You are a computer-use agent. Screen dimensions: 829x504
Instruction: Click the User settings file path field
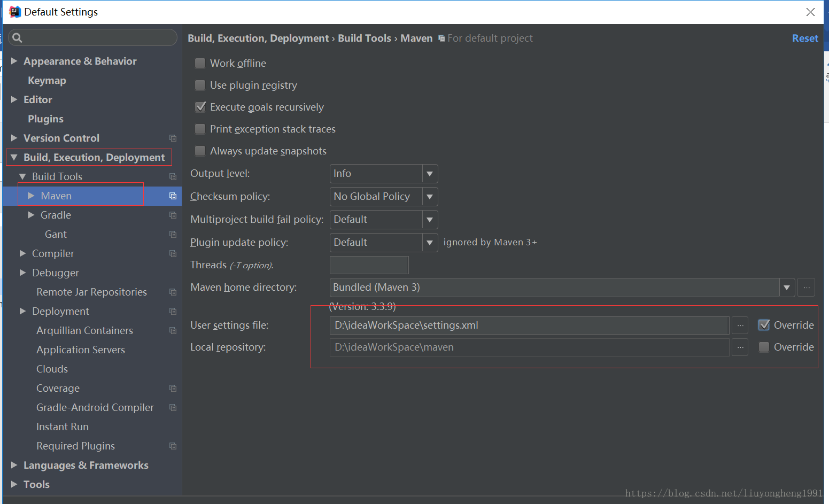click(530, 325)
